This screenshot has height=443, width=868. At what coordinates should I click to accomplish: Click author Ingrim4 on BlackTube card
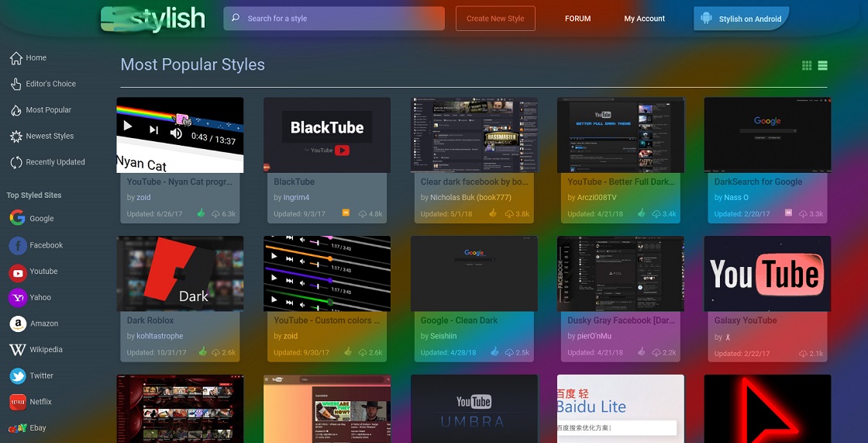(298, 197)
